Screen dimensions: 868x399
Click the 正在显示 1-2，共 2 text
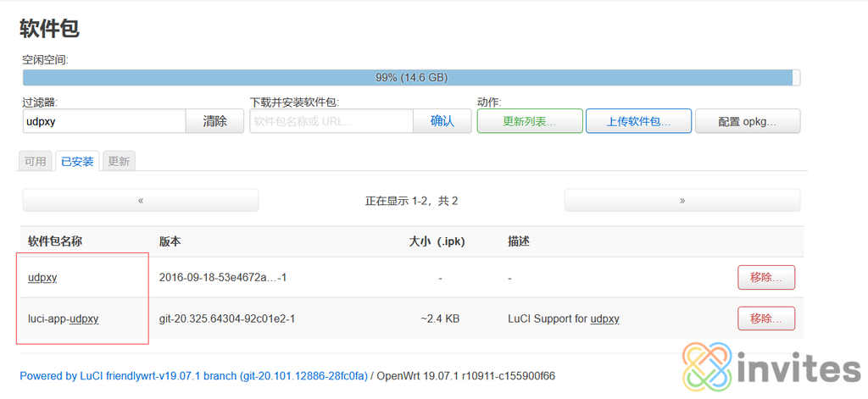point(411,200)
